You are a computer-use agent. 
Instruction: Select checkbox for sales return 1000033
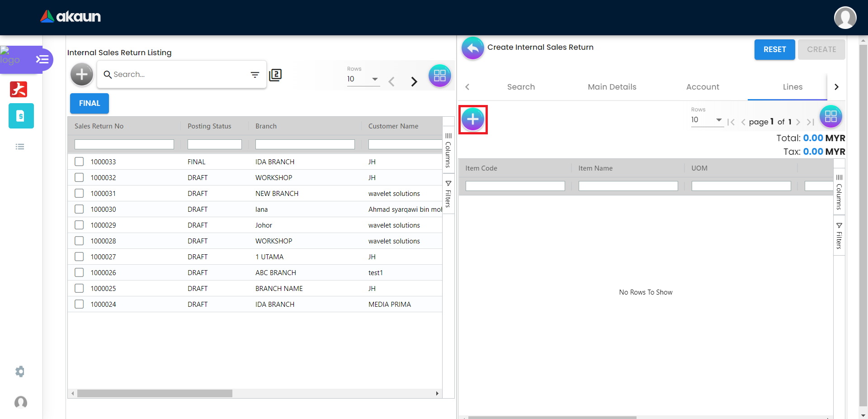79,162
